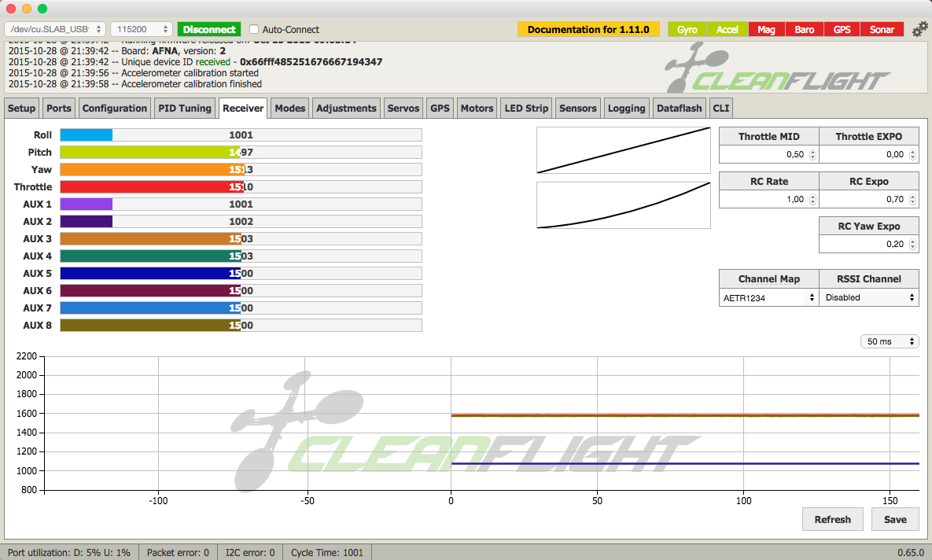Open Documentation for 1.11.0

[588, 29]
